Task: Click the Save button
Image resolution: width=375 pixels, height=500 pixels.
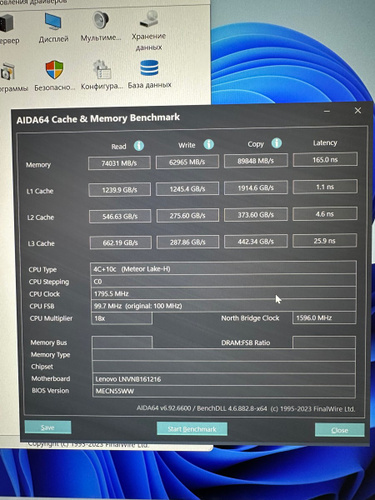Action: [x=48, y=427]
